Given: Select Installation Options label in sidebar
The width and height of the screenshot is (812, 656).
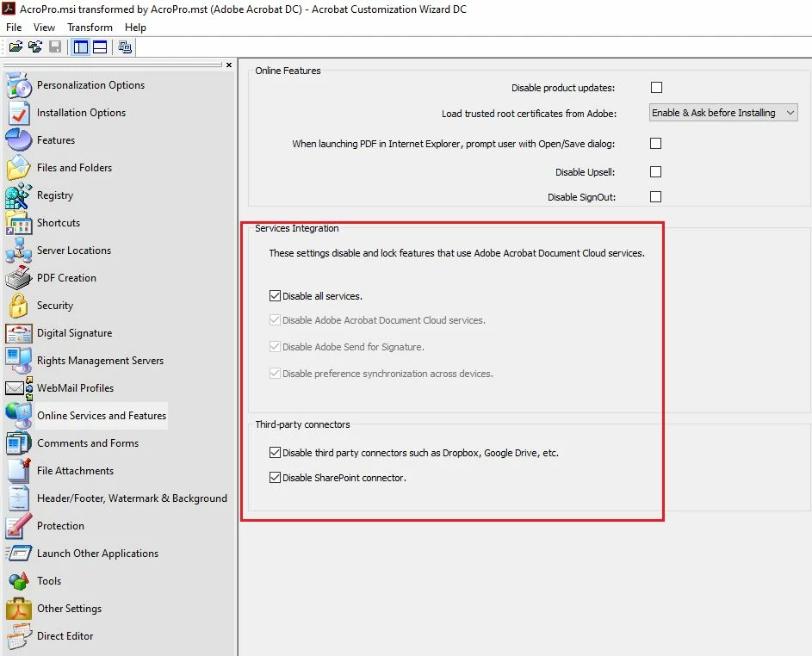Looking at the screenshot, I should coord(81,113).
